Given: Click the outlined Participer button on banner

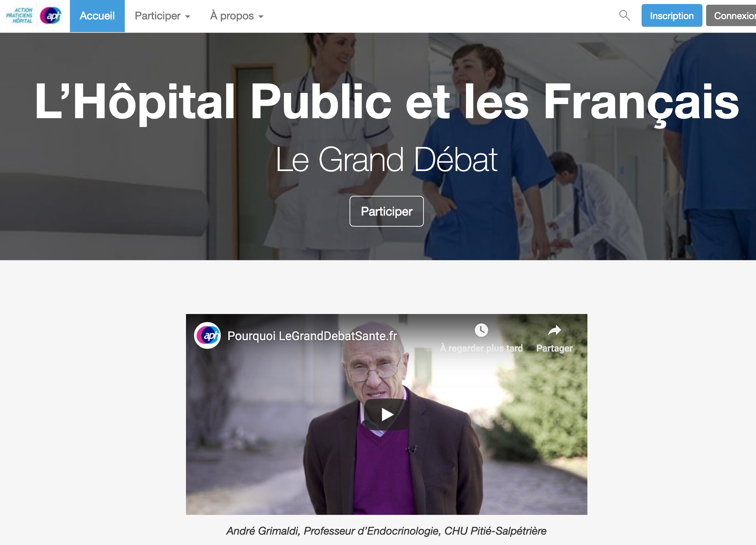Looking at the screenshot, I should [x=387, y=211].
